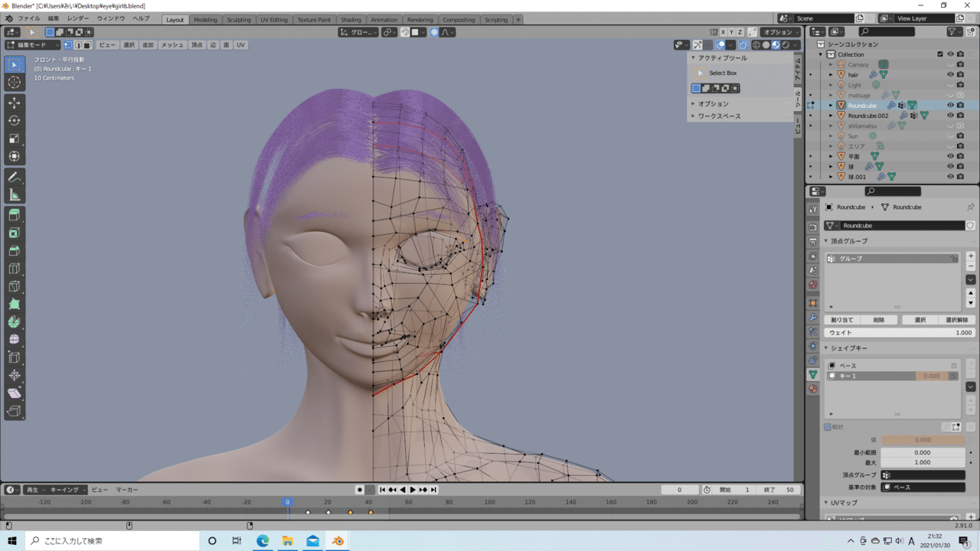
Task: Hide the hair object in the outliner
Action: [x=950, y=75]
